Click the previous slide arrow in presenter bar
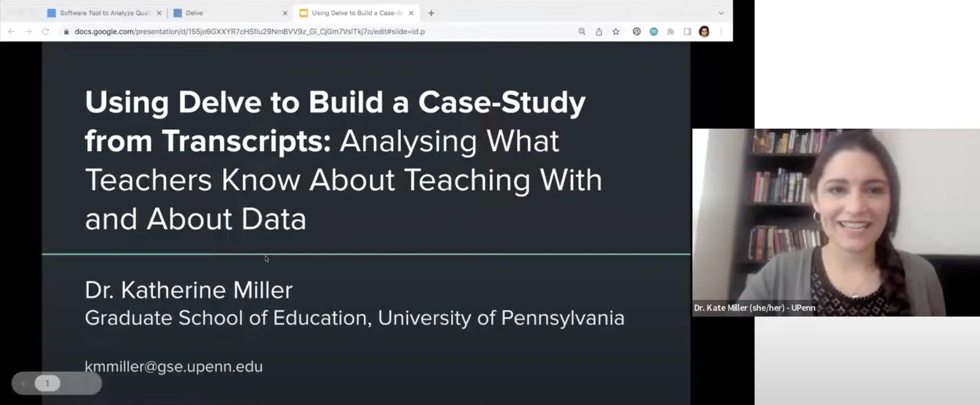980x405 pixels. point(23,383)
